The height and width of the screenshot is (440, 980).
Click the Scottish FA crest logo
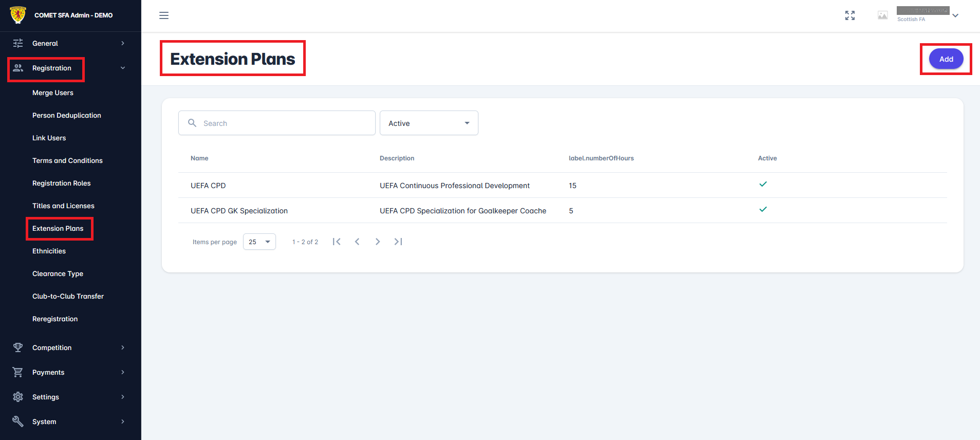(18, 15)
